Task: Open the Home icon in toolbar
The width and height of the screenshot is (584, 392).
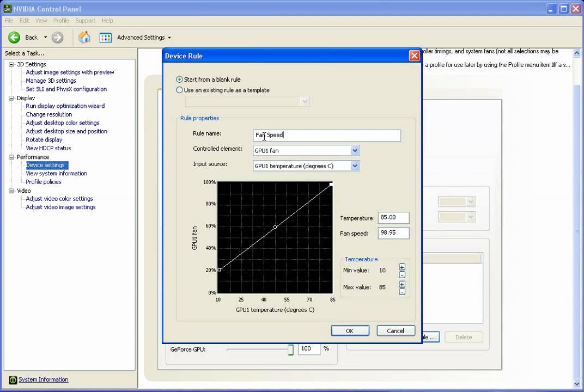Action: (84, 37)
